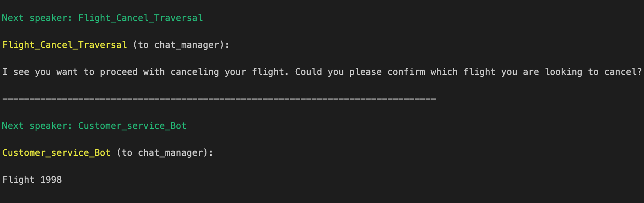Click "speaker:" in the second green line
The width and height of the screenshot is (644, 203).
tap(51, 126)
